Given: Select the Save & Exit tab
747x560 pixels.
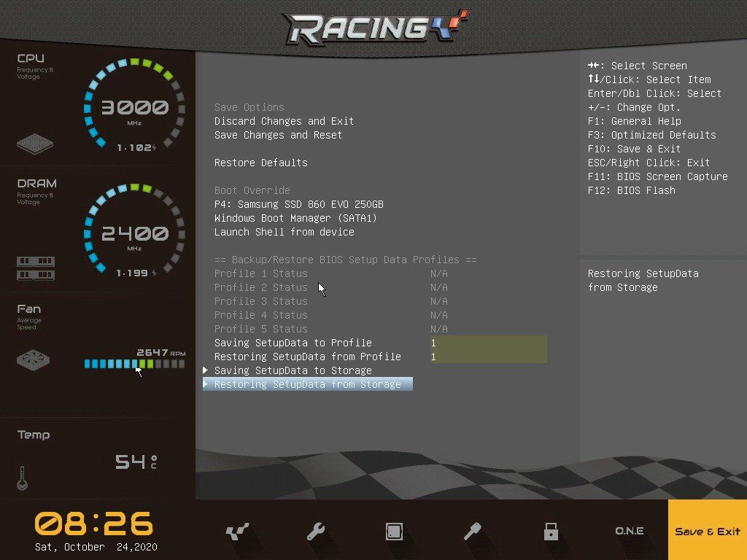Looking at the screenshot, I should click(x=707, y=532).
